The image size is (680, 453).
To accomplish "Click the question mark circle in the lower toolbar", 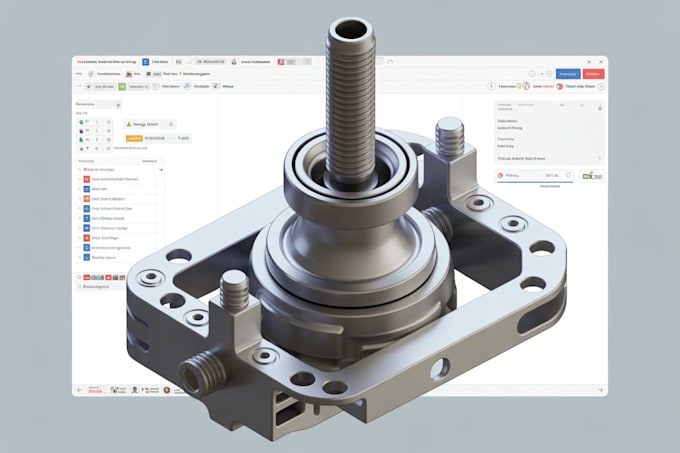I will click(x=156, y=86).
